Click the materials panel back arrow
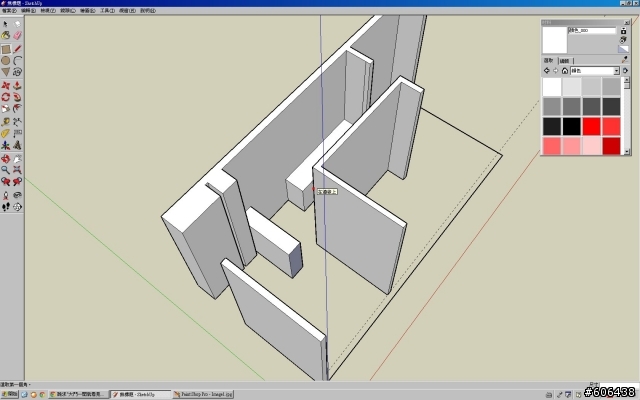 [547, 71]
